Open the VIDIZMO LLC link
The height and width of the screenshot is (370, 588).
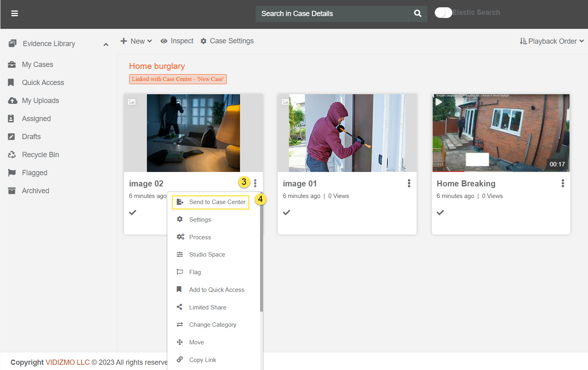click(x=67, y=362)
